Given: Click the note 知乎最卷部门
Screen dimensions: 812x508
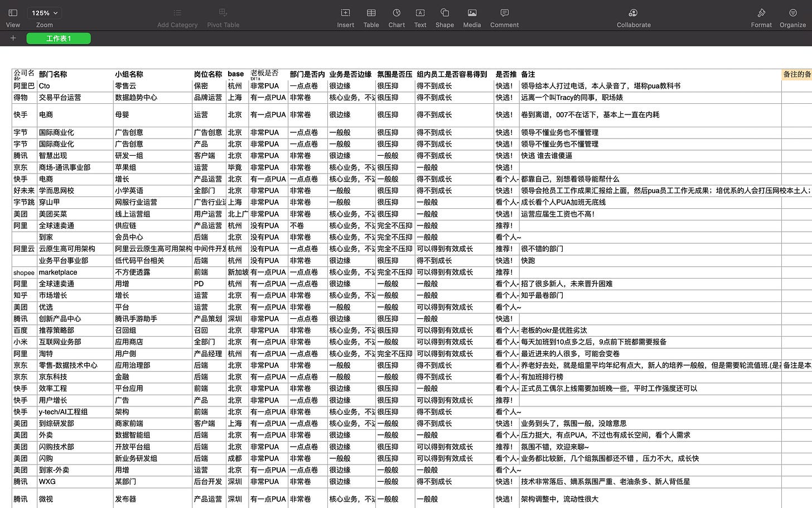Looking at the screenshot, I should [x=542, y=295].
